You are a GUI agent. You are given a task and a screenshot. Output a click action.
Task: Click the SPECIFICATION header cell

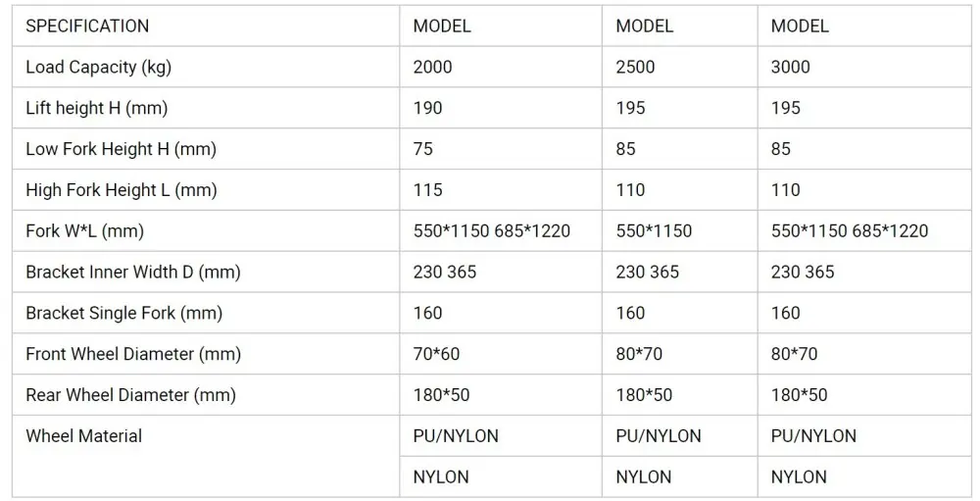click(87, 26)
